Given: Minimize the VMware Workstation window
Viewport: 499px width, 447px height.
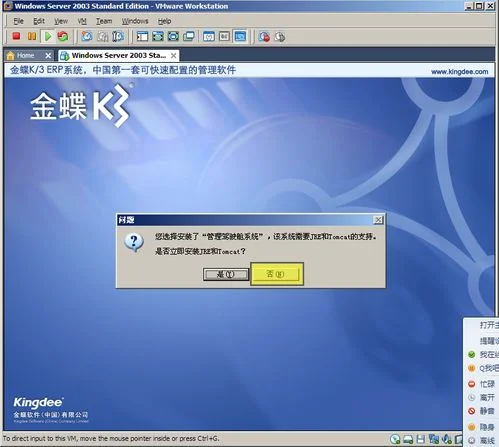Looking at the screenshot, I should pyautogui.click(x=469, y=6).
